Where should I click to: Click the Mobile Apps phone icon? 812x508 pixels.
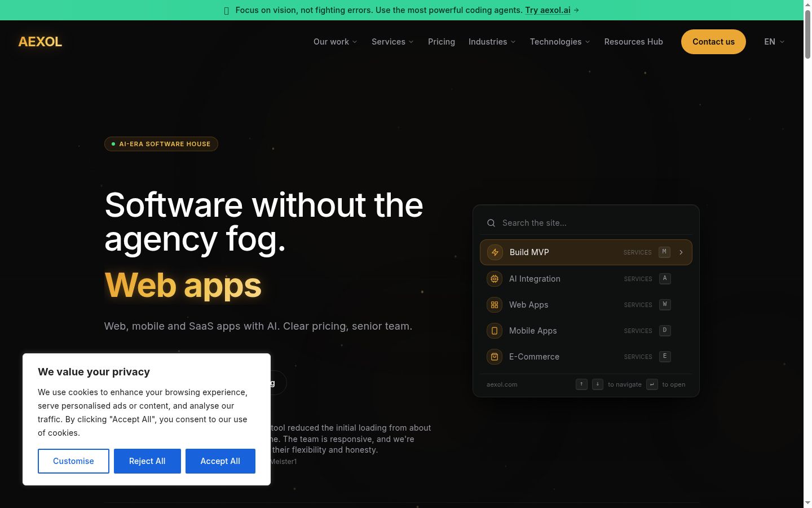point(495,331)
